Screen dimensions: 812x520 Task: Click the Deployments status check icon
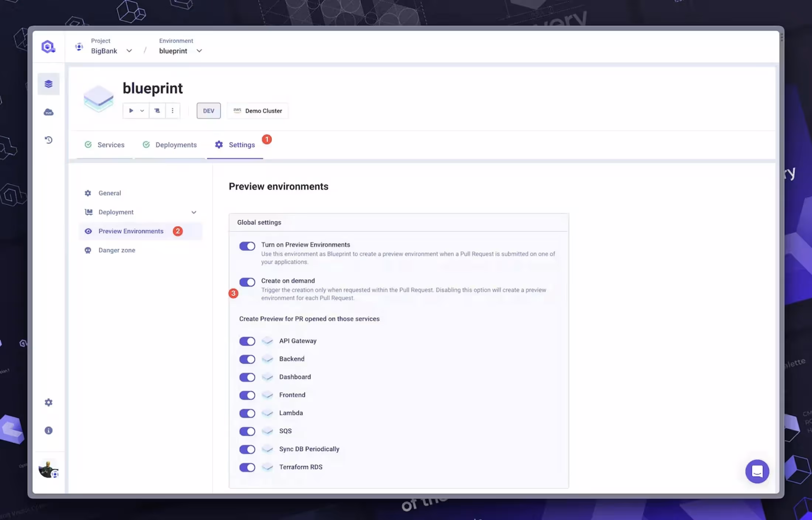[146, 144]
